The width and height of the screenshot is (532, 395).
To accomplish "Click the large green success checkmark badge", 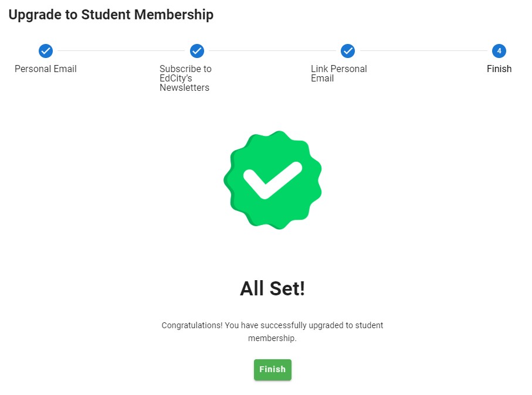I will coord(273,179).
